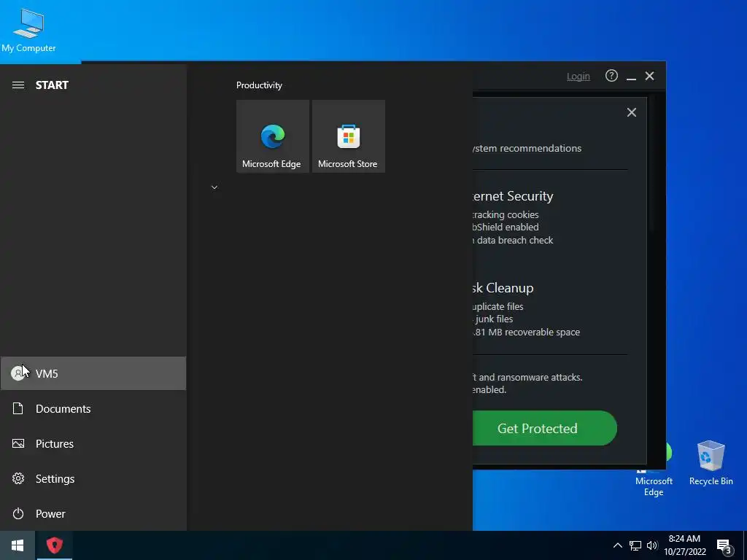The image size is (747, 560).
Task: Open the notification center icon
Action: (724, 546)
